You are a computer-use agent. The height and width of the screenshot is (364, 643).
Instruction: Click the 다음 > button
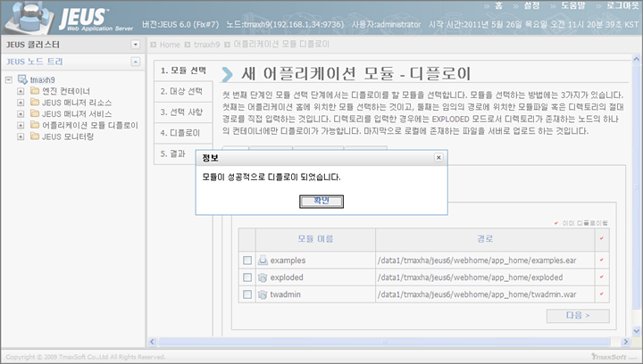coord(578,316)
